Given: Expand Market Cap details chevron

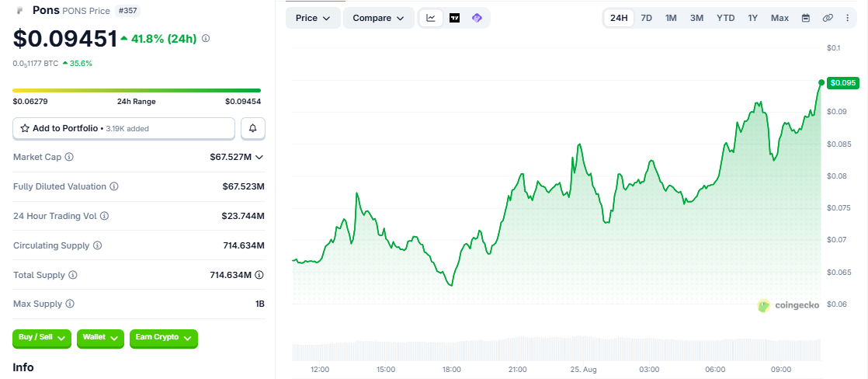Looking at the screenshot, I should tap(259, 157).
